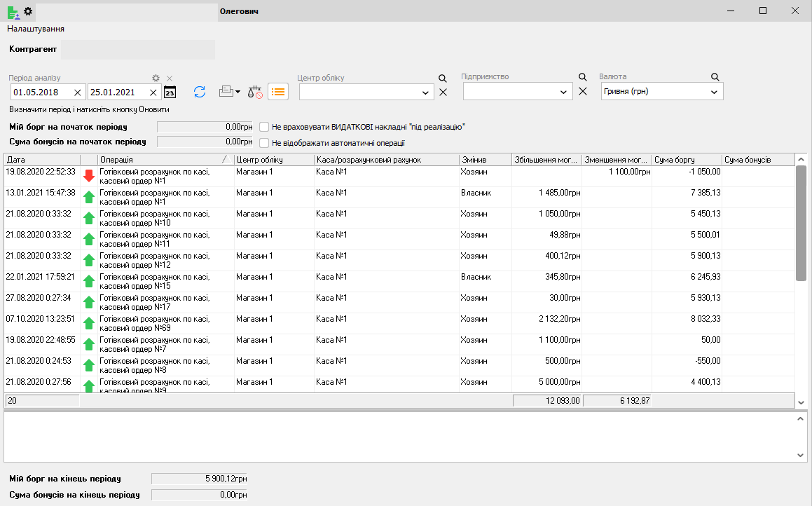Select the row with касовий ордер №69

tap(399, 324)
